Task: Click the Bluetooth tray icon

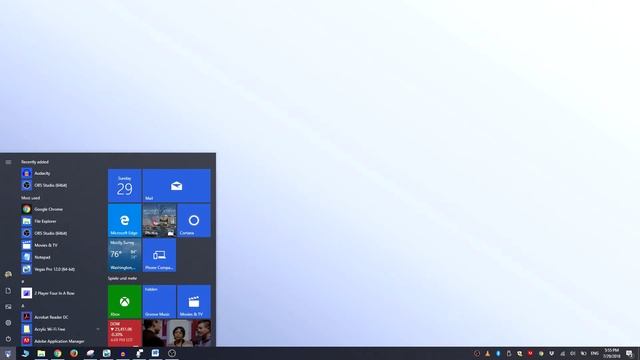Action: pos(498,353)
